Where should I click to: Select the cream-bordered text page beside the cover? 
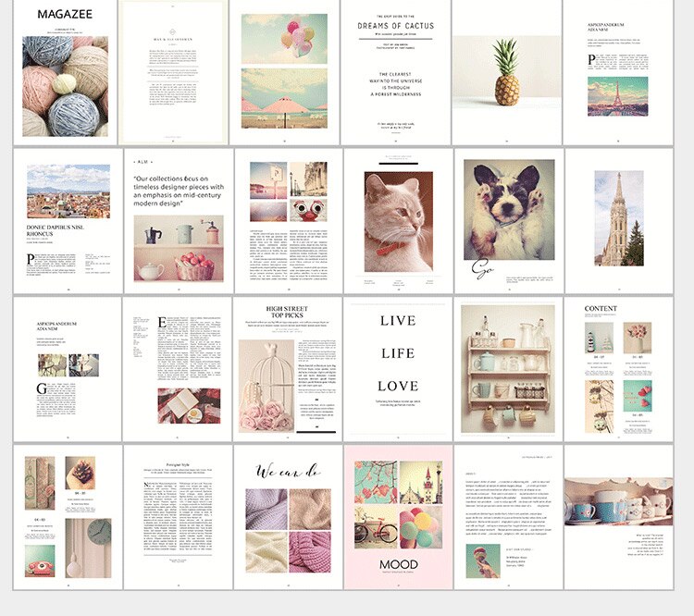tap(173, 72)
